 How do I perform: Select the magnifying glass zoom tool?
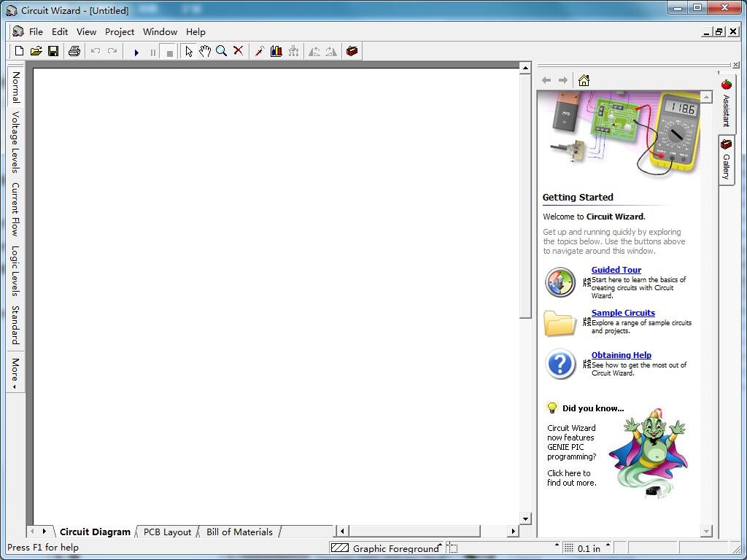[x=222, y=51]
